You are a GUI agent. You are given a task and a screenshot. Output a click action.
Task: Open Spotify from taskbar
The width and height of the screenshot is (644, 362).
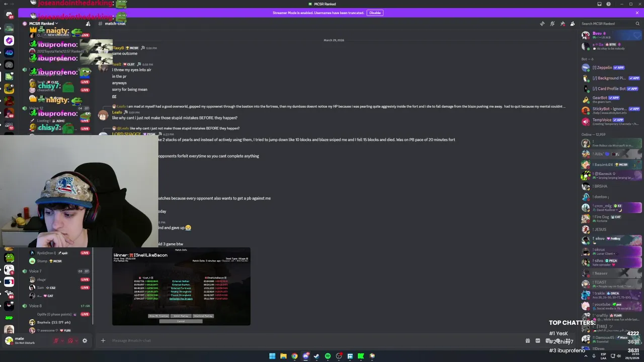pyautogui.click(x=328, y=356)
